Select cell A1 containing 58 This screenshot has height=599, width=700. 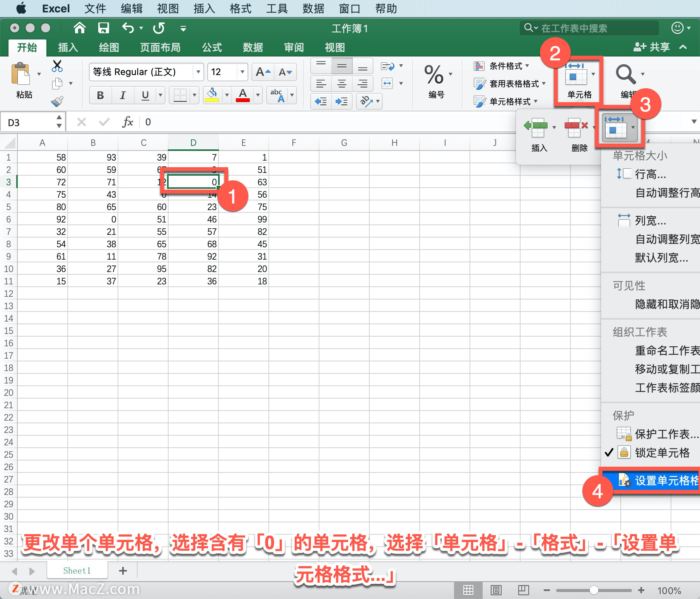[x=43, y=157]
